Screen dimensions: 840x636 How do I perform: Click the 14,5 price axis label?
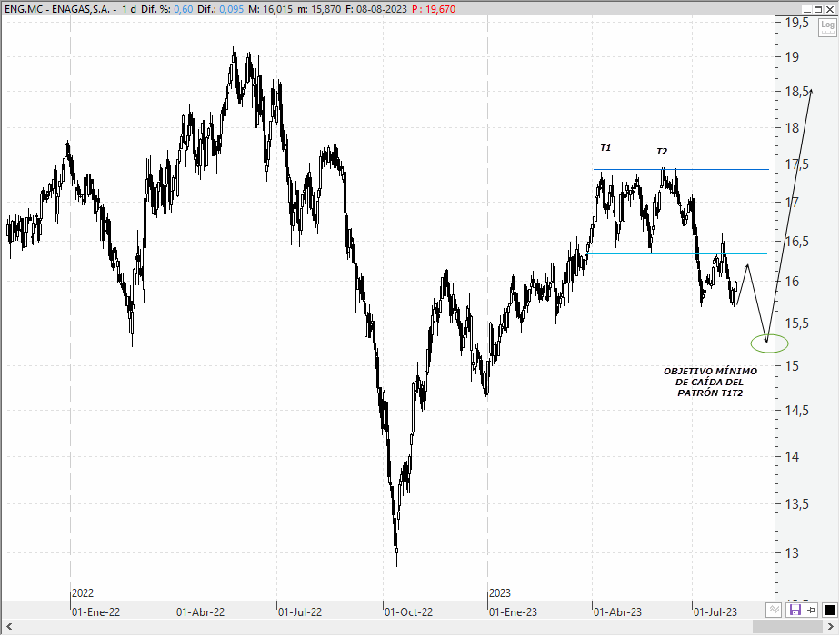[x=796, y=410]
